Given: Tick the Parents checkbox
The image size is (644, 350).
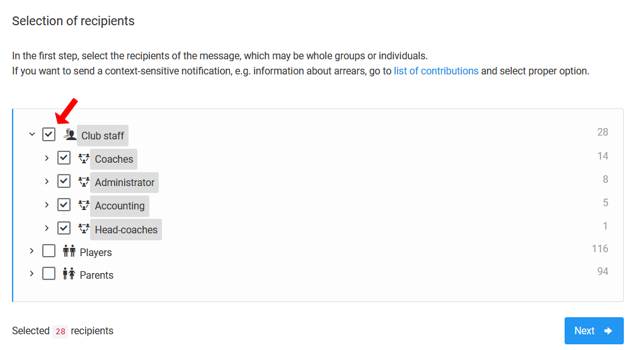Looking at the screenshot, I should (x=49, y=274).
